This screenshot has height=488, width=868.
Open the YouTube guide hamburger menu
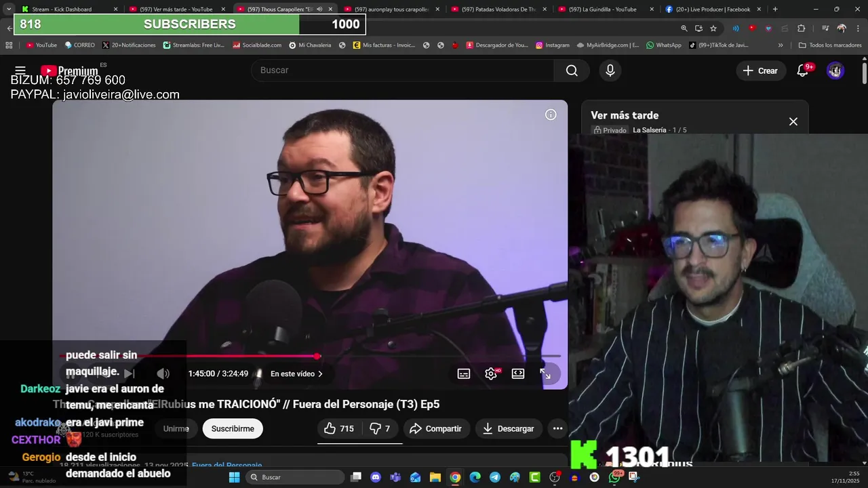20,70
